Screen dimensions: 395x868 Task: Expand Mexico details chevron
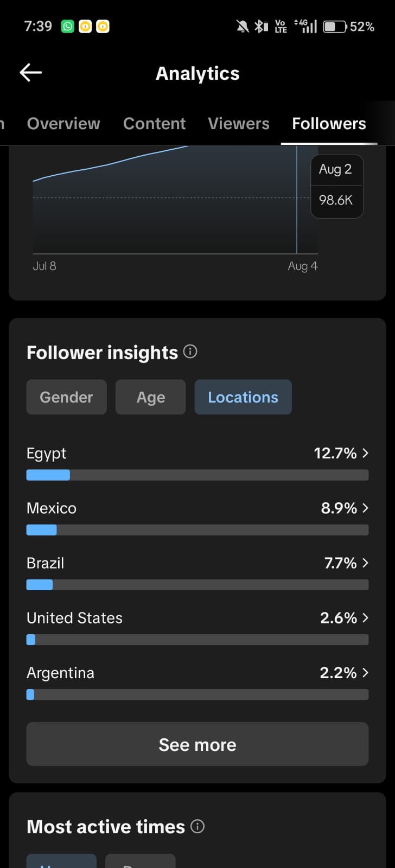pyautogui.click(x=365, y=508)
